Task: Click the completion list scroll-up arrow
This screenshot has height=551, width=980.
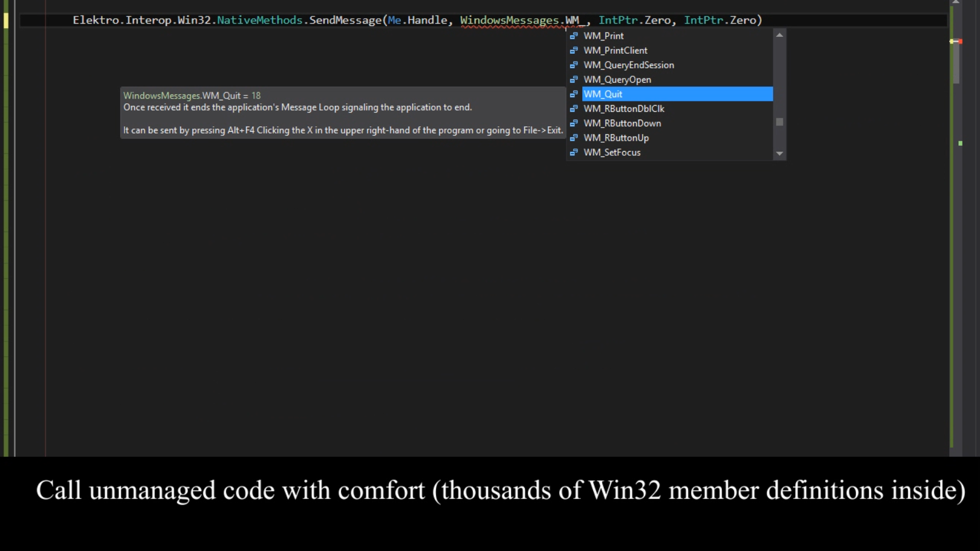Action: tap(780, 34)
